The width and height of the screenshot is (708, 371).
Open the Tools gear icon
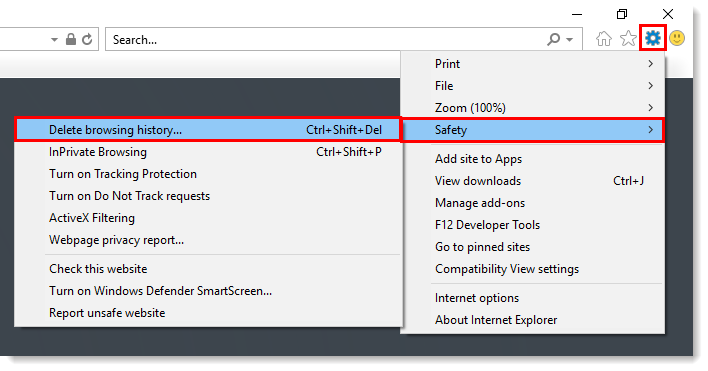(x=652, y=38)
